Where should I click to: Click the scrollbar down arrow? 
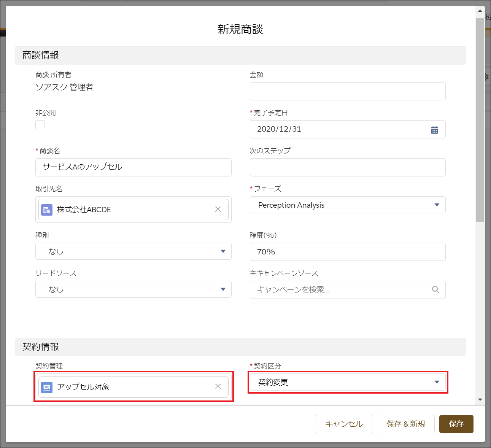pos(480,399)
